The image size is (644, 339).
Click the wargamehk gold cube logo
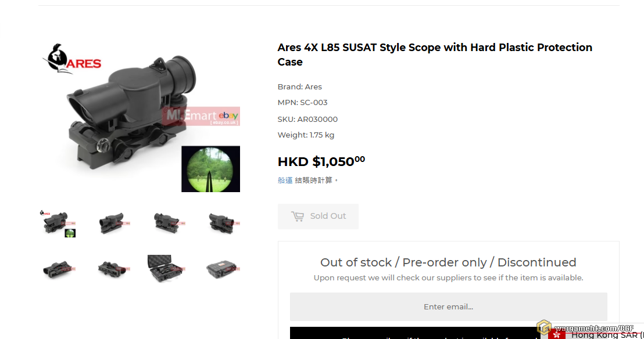point(543,327)
